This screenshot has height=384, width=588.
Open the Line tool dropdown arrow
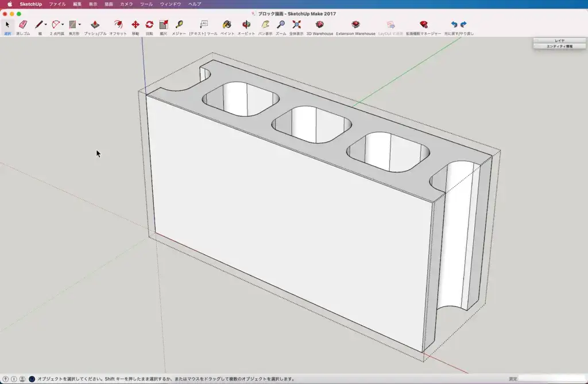(x=46, y=25)
